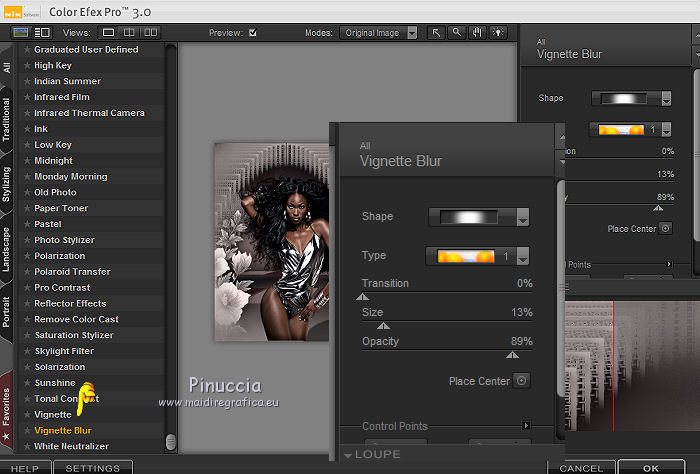Click the Opacity slider handle
Image resolution: width=700 pixels, height=474 pixels.
[x=512, y=354]
